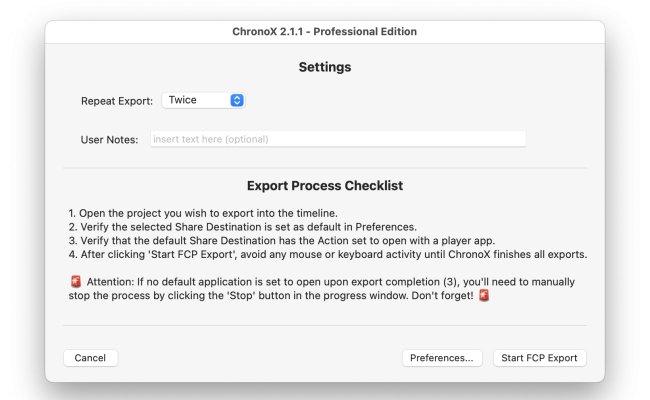The image size is (650, 400).
Task: Select checklist step 1 about opening the project
Action: pos(203,213)
